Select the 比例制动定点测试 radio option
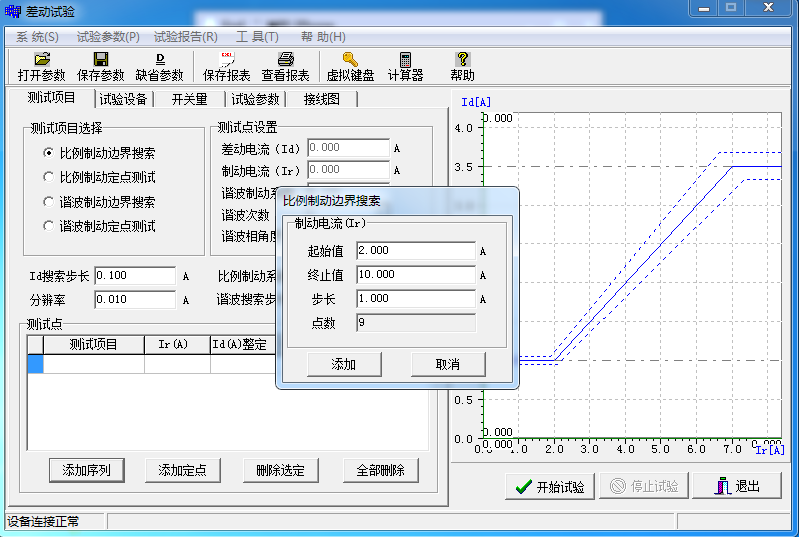The image size is (799, 537). 48,177
